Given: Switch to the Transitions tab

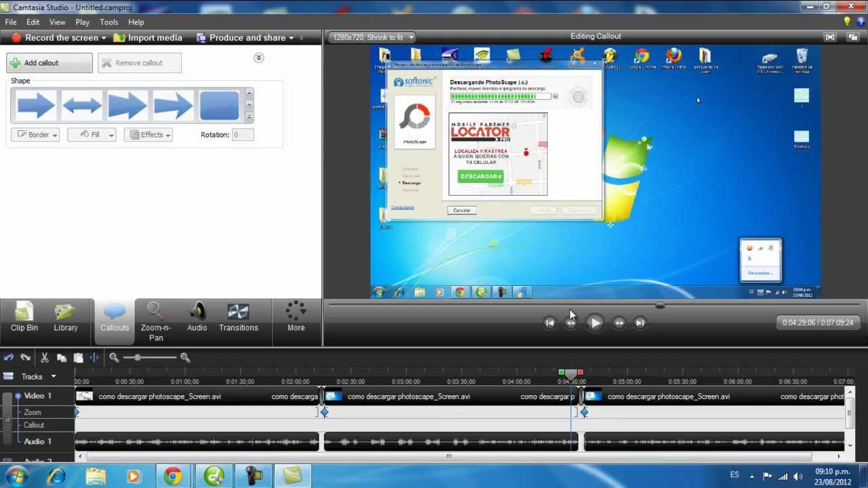Looking at the screenshot, I should tap(239, 318).
